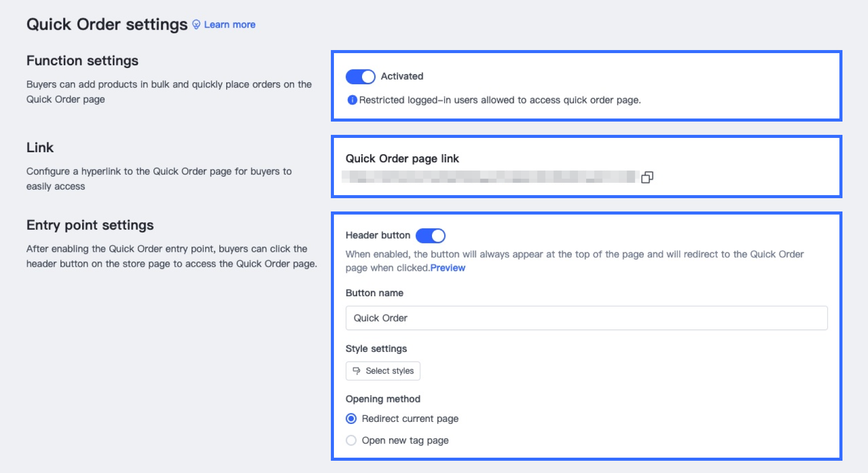This screenshot has width=868, height=473.
Task: Open the Preview link for the header button
Action: pos(448,268)
